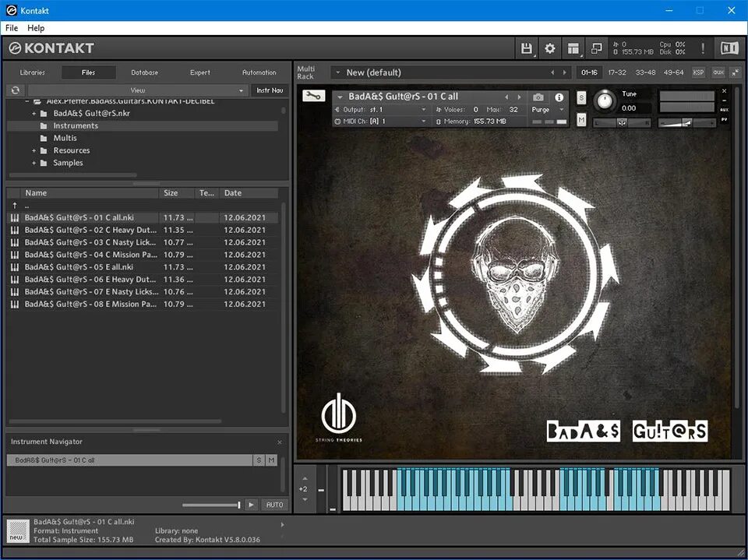Click the keyboard octave down arrow

coord(305,499)
